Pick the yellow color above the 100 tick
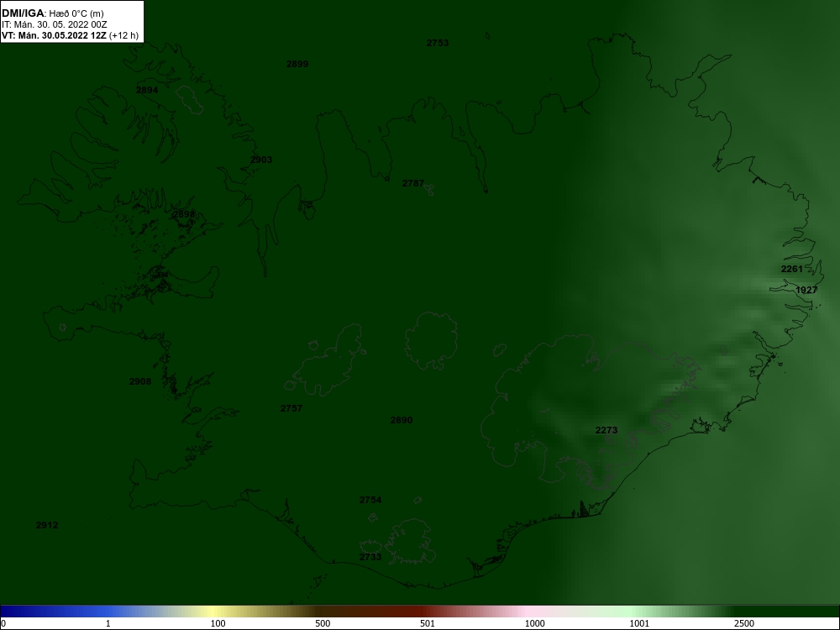This screenshot has width=840, height=630. 214,612
